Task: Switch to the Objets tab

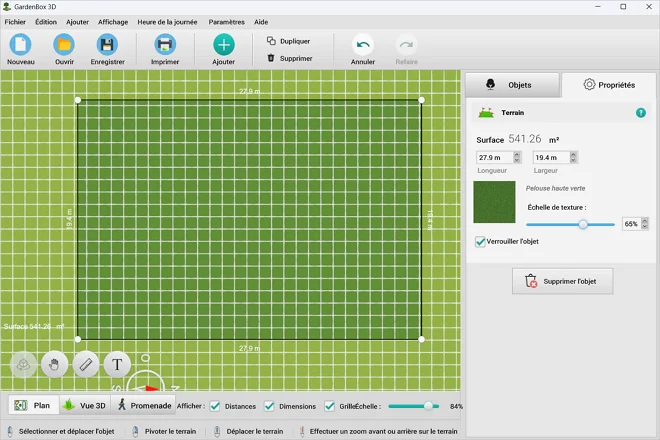Action: (510, 85)
